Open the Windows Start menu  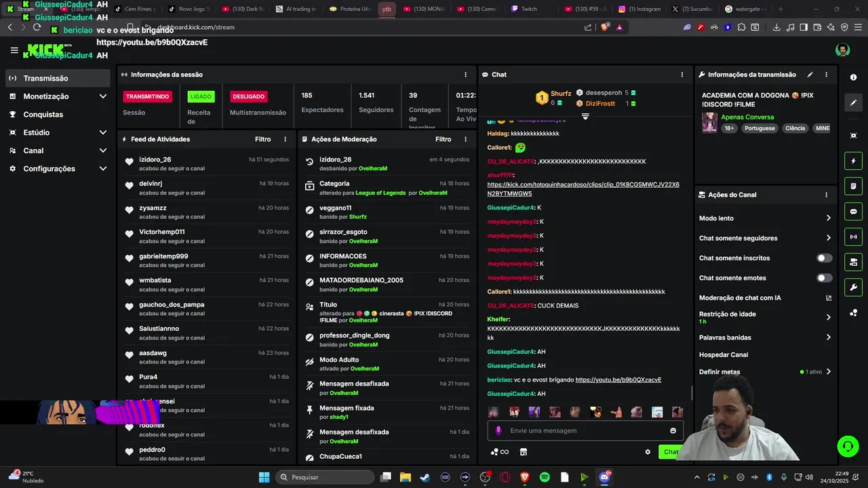click(264, 477)
